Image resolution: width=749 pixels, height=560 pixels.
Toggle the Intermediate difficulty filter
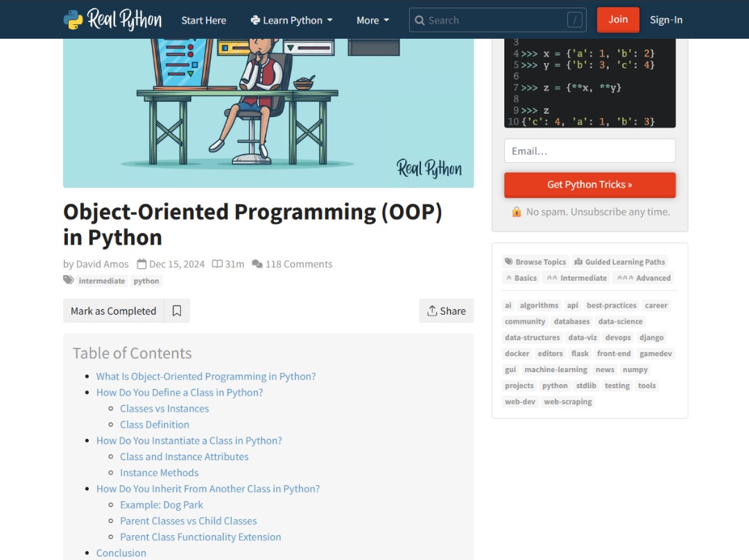point(576,277)
